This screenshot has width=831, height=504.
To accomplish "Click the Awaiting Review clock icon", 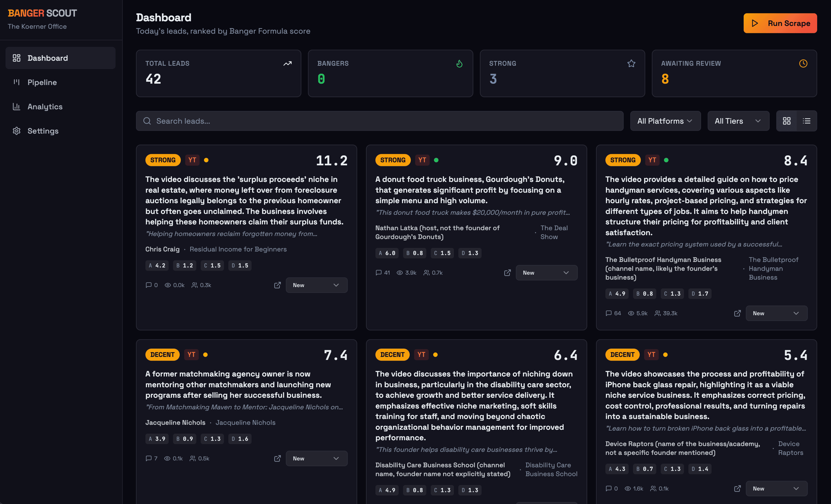I will pos(803,64).
